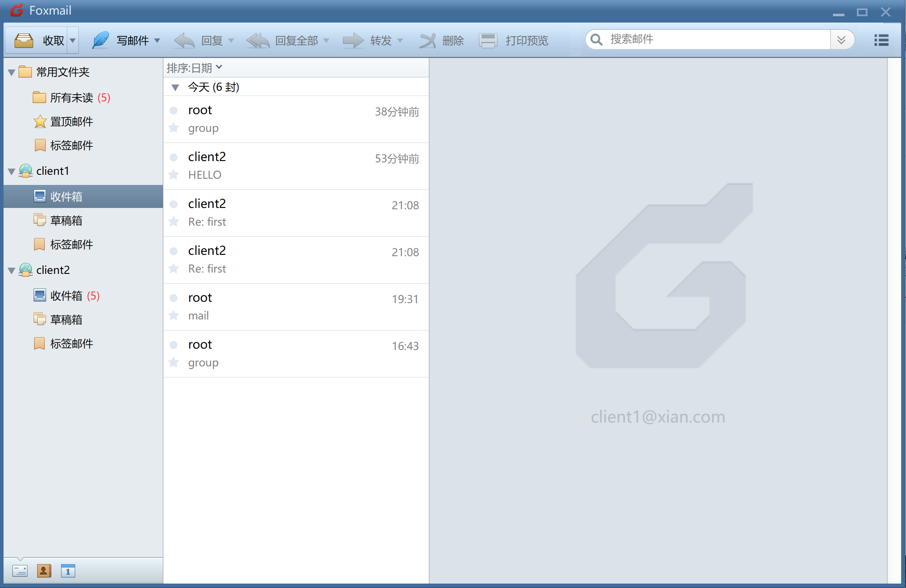Open the sort by date dropdown

[194, 68]
